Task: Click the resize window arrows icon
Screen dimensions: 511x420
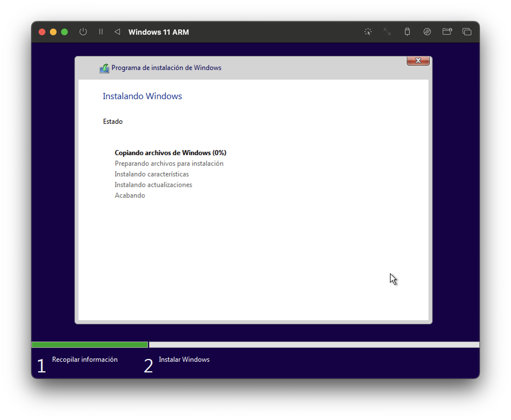Action: click(x=387, y=32)
